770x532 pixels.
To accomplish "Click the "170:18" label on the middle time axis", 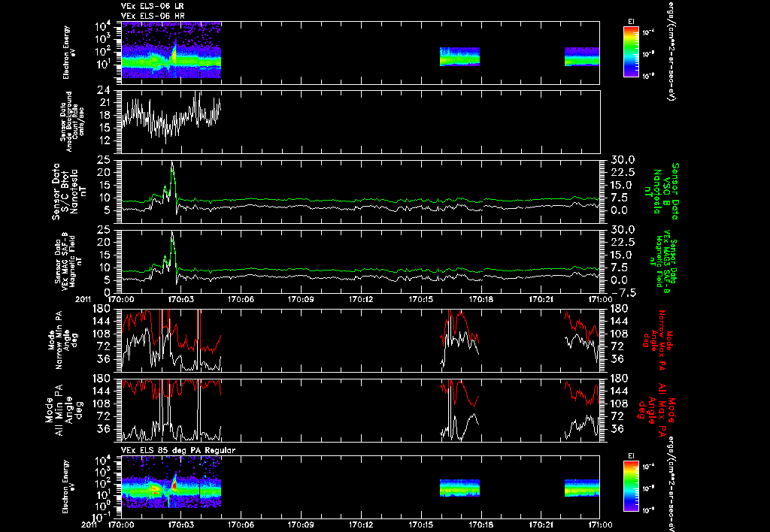I will [480, 299].
